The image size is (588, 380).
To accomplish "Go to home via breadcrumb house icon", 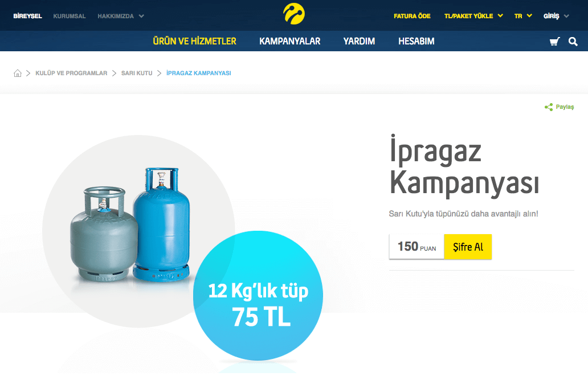I will pyautogui.click(x=18, y=73).
